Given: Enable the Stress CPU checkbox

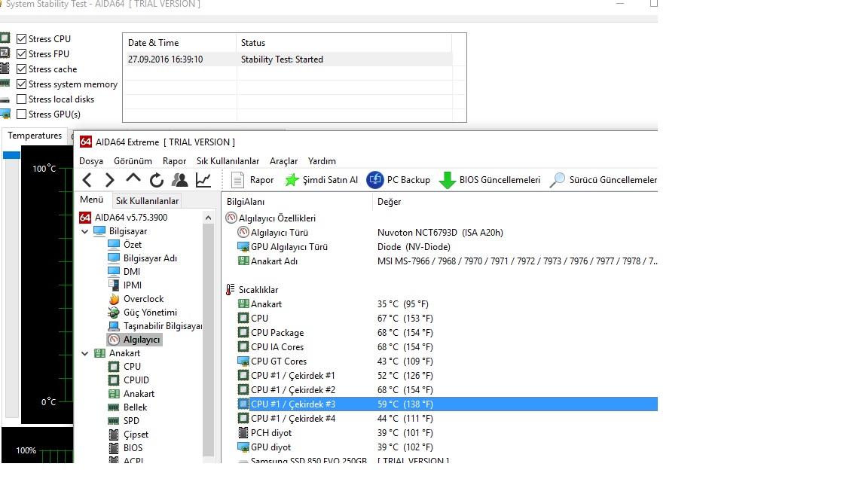Looking at the screenshot, I should [x=22, y=38].
